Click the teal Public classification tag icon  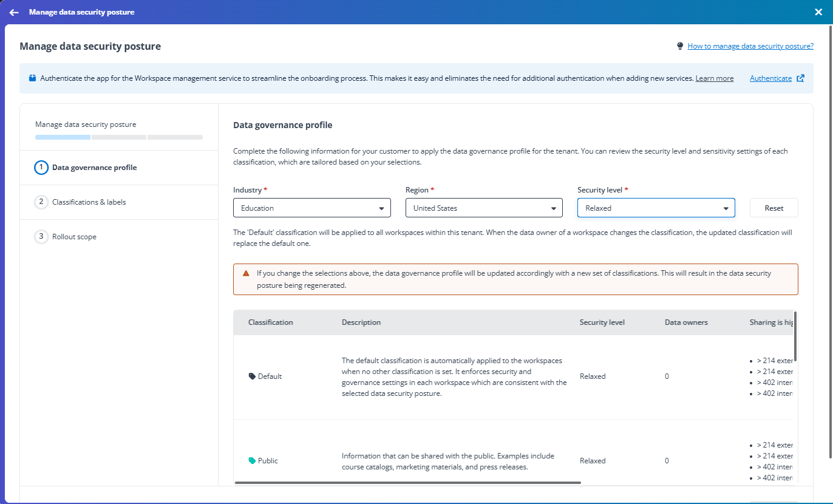click(x=252, y=460)
